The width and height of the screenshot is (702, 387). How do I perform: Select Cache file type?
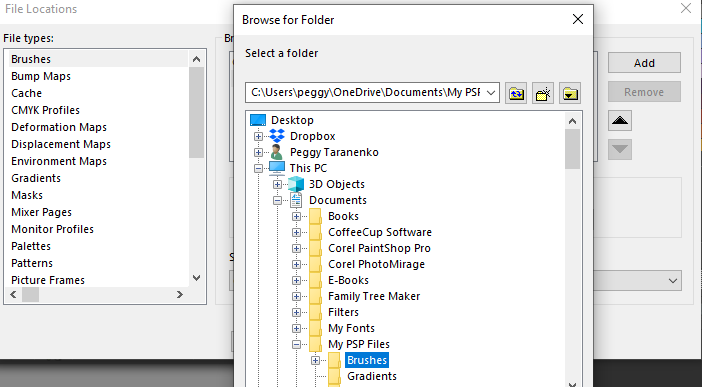tap(26, 93)
